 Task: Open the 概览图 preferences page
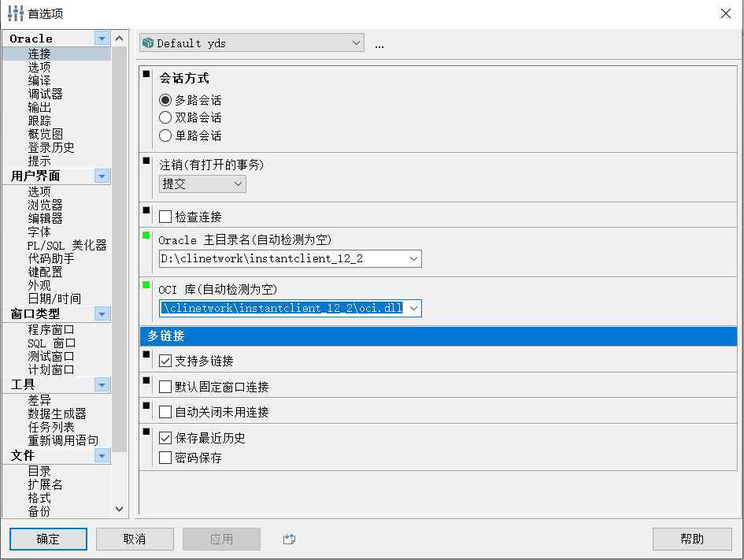click(45, 134)
